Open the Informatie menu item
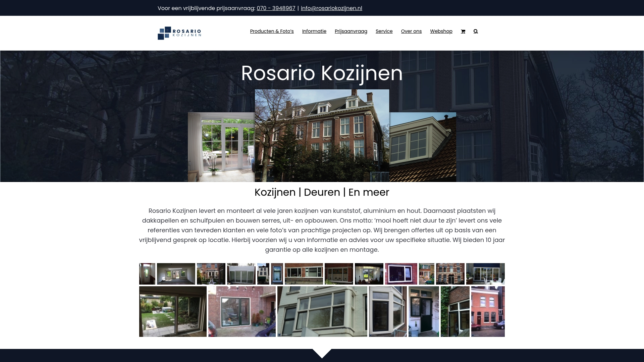Screen dimensions: 644x362 (x=314, y=31)
